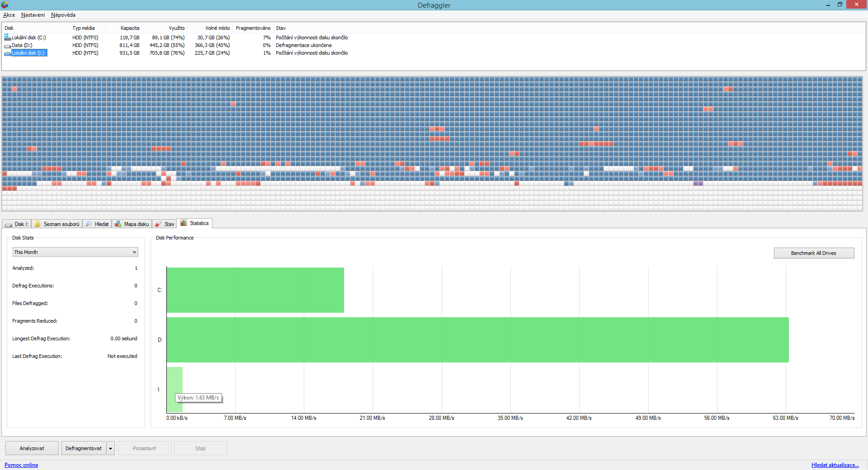Switch to the Stav tab
868x470 pixels.
pyautogui.click(x=165, y=224)
